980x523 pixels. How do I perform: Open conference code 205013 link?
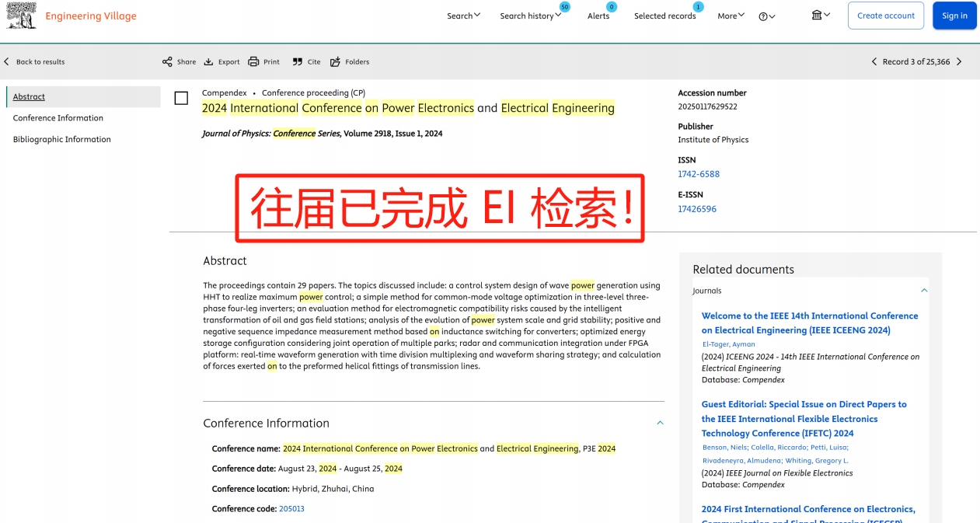click(291, 509)
